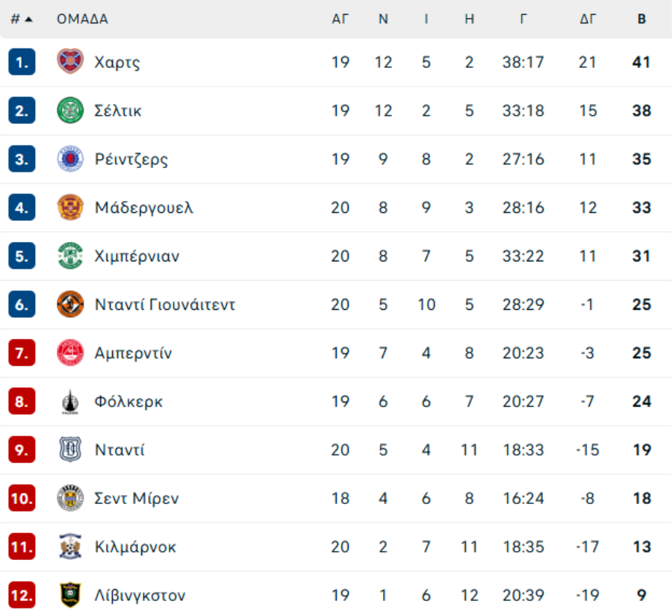Viewport: 672px width, 616px height.
Task: Click the Ρέιντζερς club crest icon
Action: point(70,159)
